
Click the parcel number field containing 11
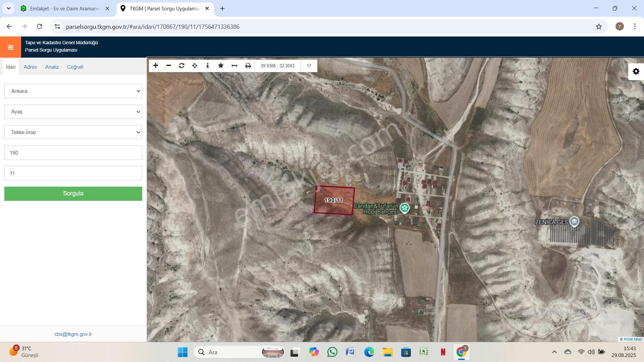(x=73, y=173)
